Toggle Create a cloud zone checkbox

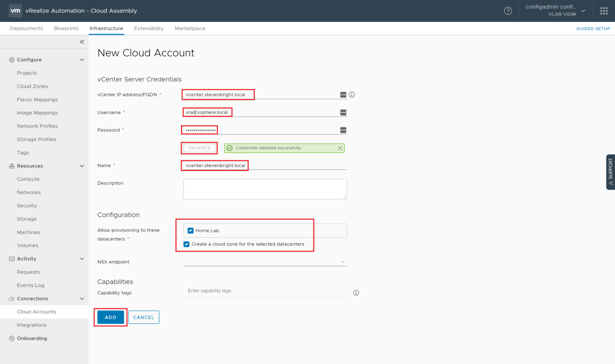click(187, 244)
